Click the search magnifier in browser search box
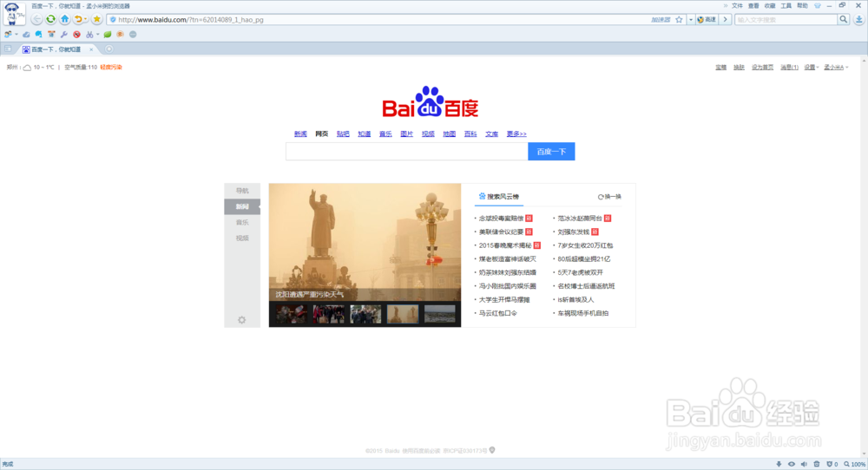 843,19
